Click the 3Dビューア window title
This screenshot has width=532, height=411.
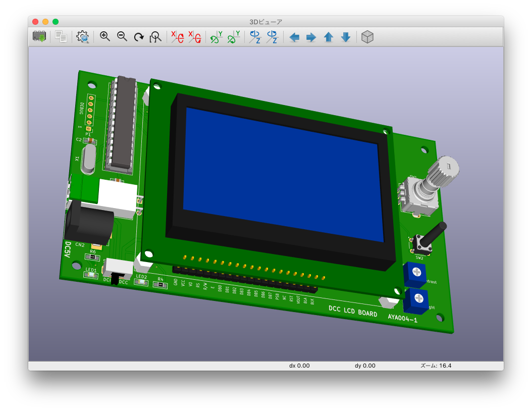[x=265, y=22]
